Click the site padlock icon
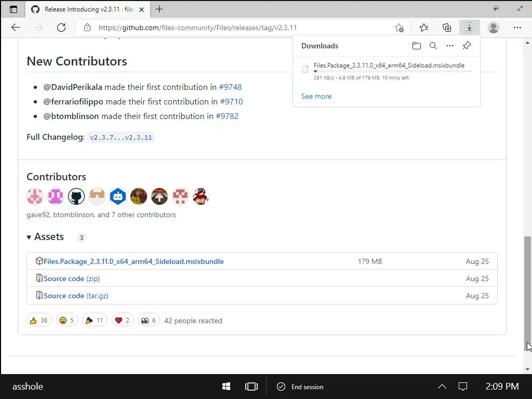Viewport: 532px width, 399px height. point(87,28)
